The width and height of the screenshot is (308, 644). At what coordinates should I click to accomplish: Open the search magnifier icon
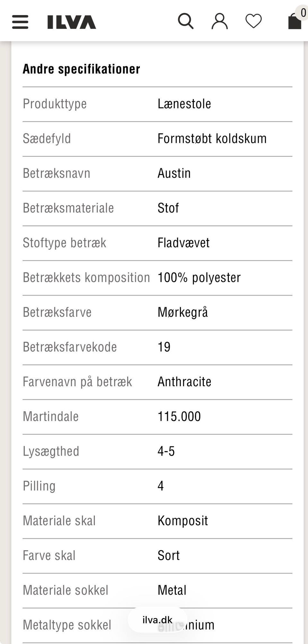pyautogui.click(x=185, y=22)
